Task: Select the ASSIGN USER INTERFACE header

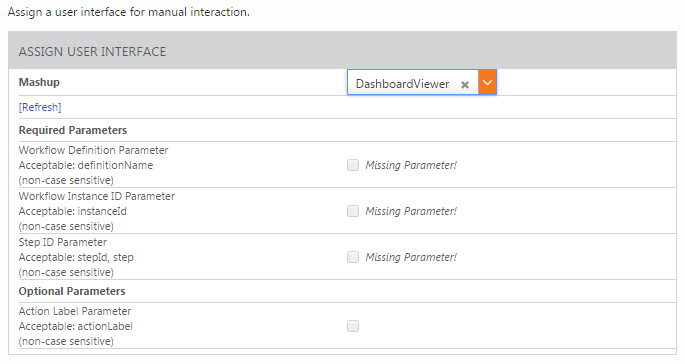Action: click(342, 50)
